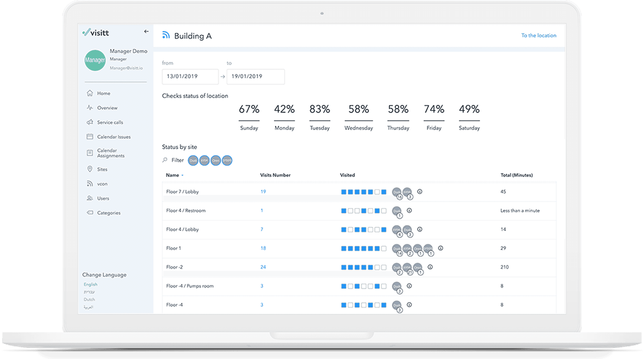The width and height of the screenshot is (644, 359).
Task: Open 24 visits link for Floor -2
Action: 263,267
